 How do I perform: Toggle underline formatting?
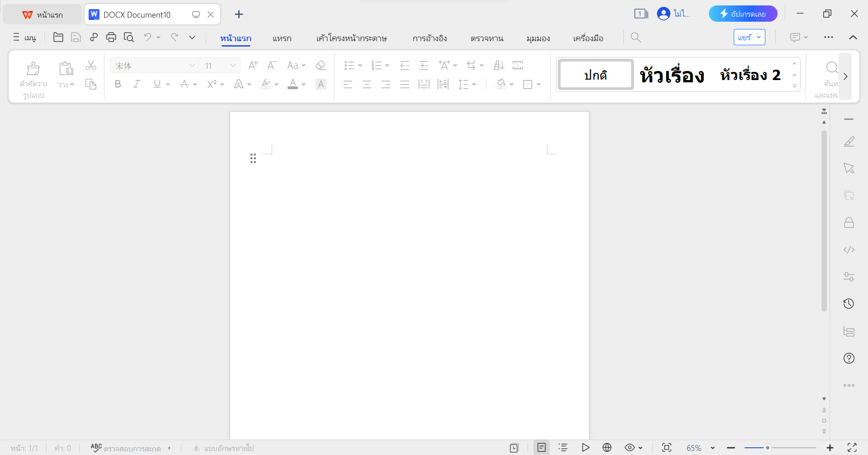[156, 84]
